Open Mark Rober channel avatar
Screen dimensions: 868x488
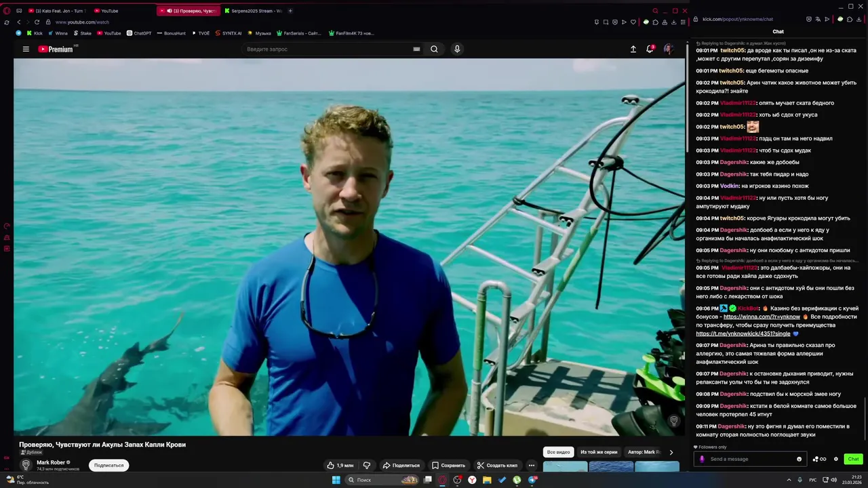point(26,465)
